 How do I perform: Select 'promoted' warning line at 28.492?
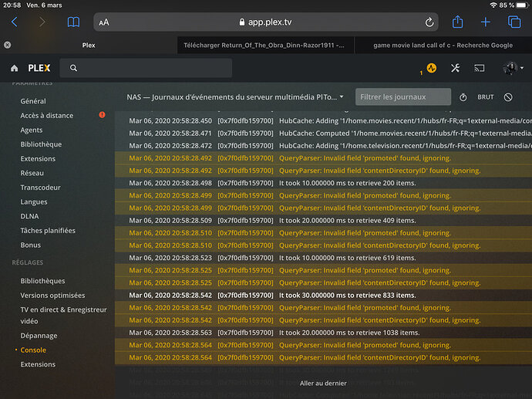tap(323, 158)
